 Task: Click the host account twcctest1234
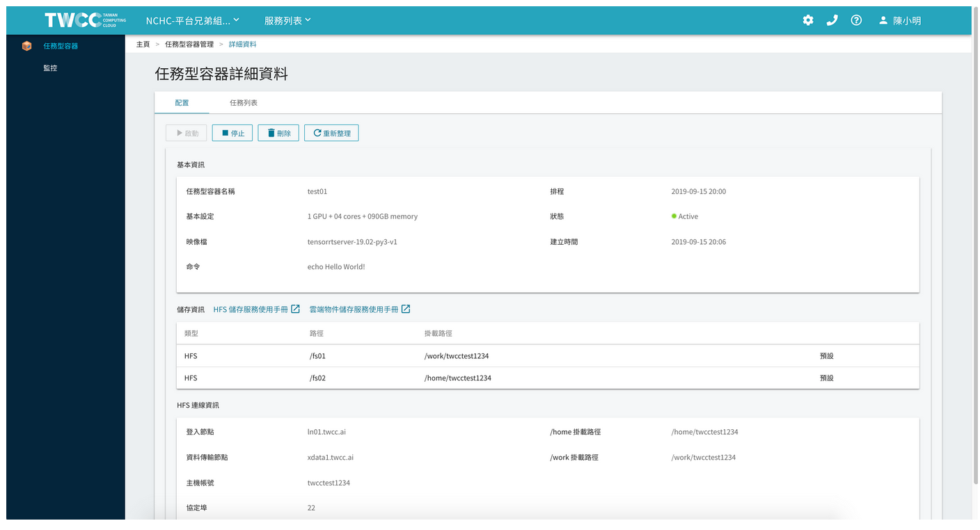tap(329, 483)
